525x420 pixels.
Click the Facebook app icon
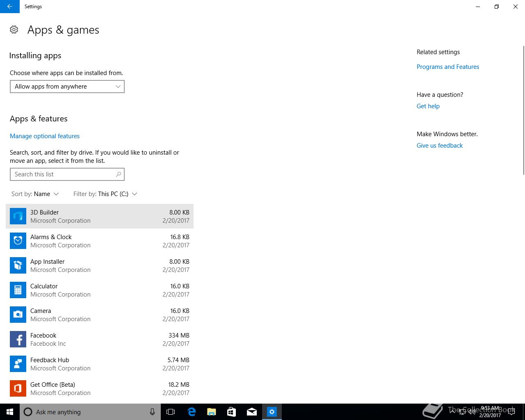tap(18, 339)
